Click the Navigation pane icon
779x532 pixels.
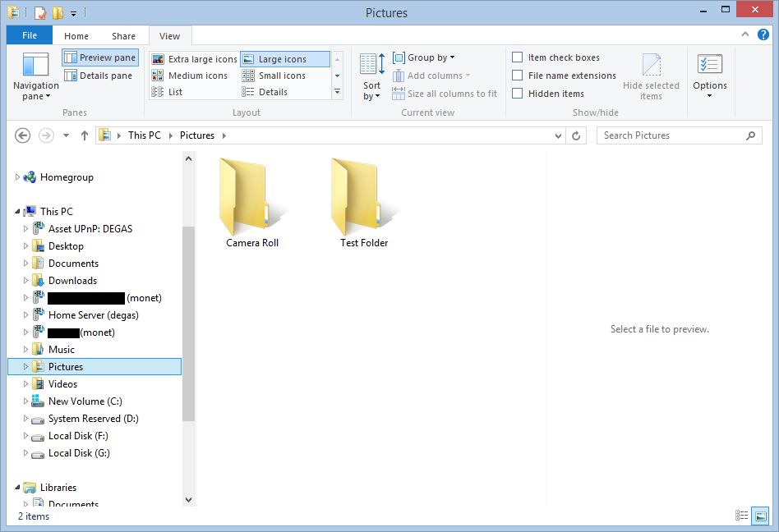pyautogui.click(x=35, y=66)
